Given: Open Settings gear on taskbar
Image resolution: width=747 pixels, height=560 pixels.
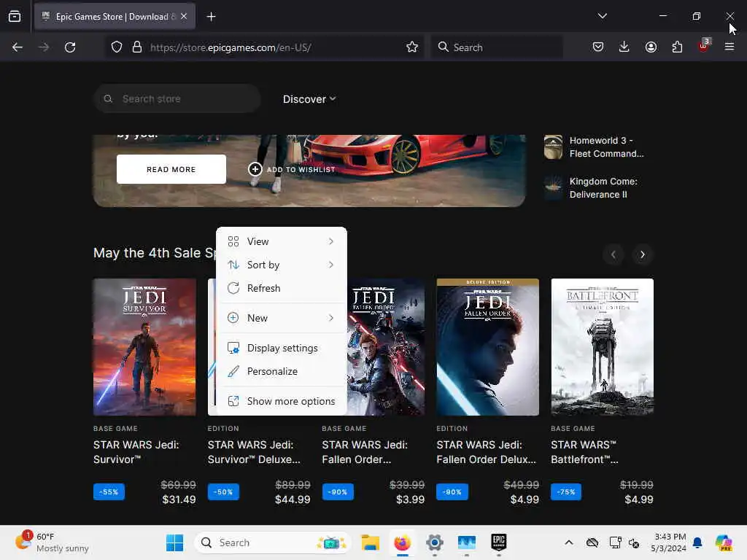Looking at the screenshot, I should [x=435, y=542].
